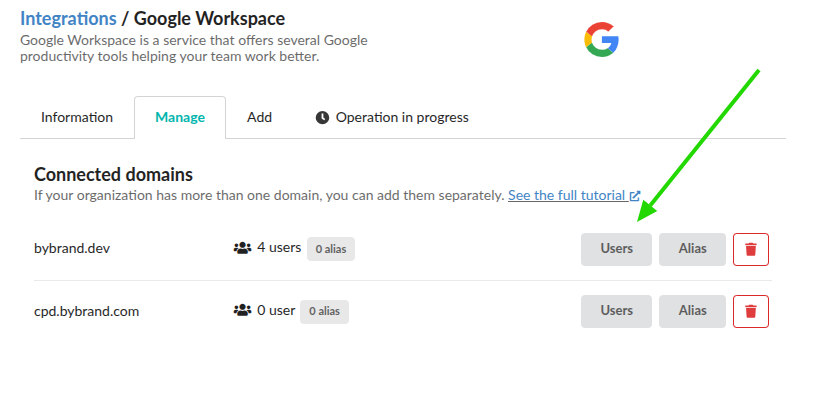The image size is (821, 404).
Task: Open the Operation in progress tab
Action: [401, 118]
